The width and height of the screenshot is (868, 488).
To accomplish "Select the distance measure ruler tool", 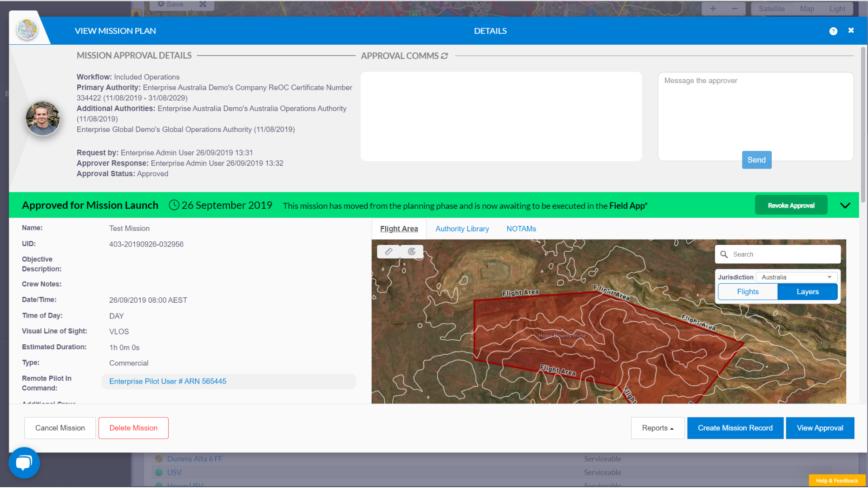I will pos(388,252).
